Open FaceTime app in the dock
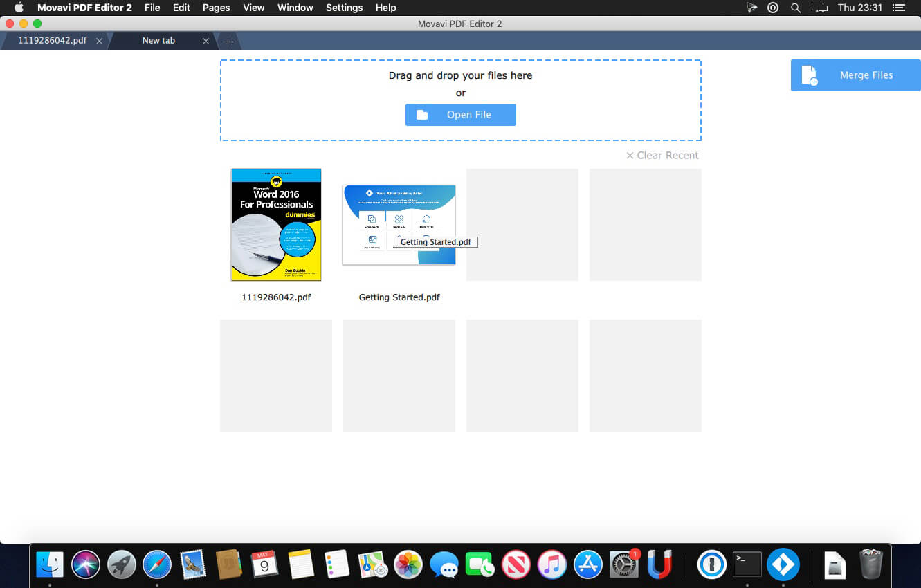Screen dimensions: 921x588 click(x=480, y=564)
